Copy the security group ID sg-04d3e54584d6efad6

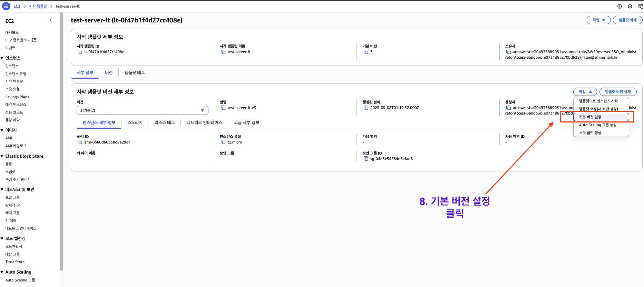tap(366, 159)
